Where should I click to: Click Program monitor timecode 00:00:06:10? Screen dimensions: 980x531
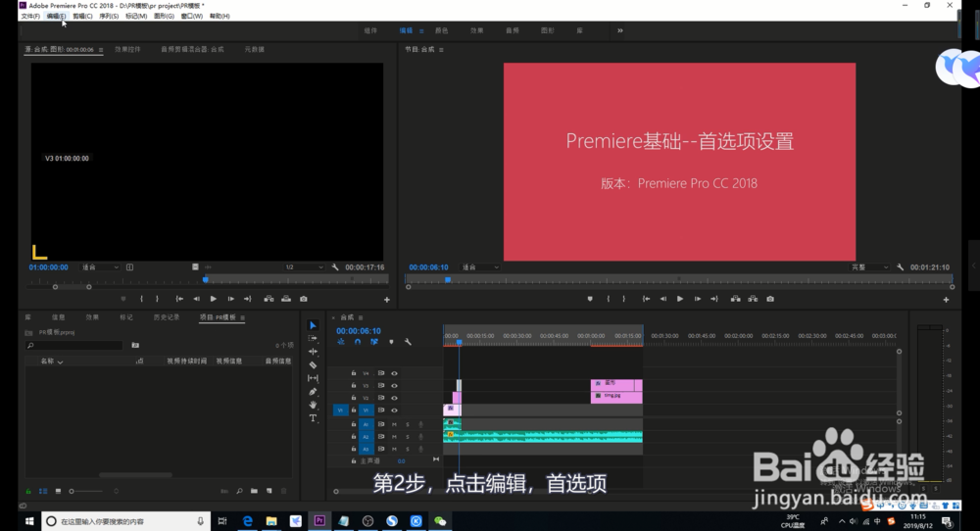coord(429,266)
